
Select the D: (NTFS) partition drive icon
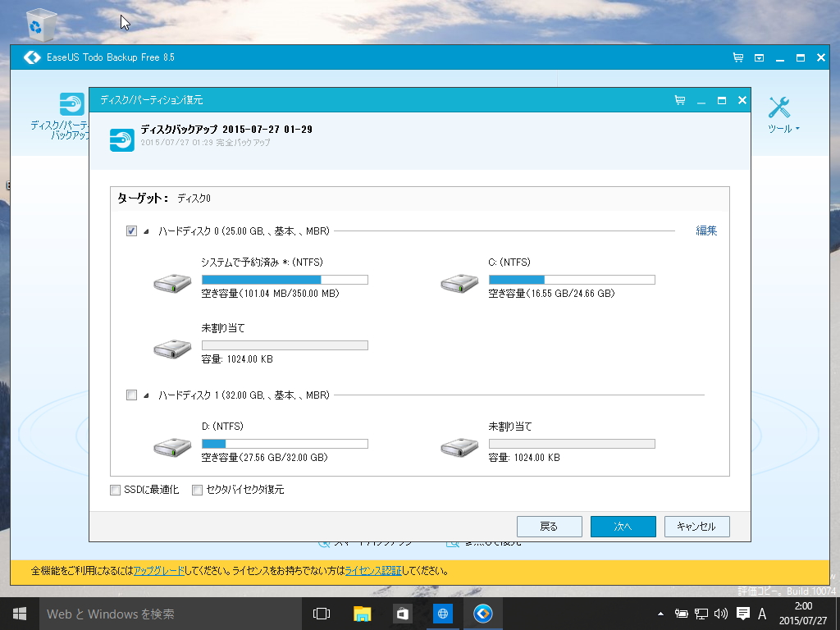[172, 447]
